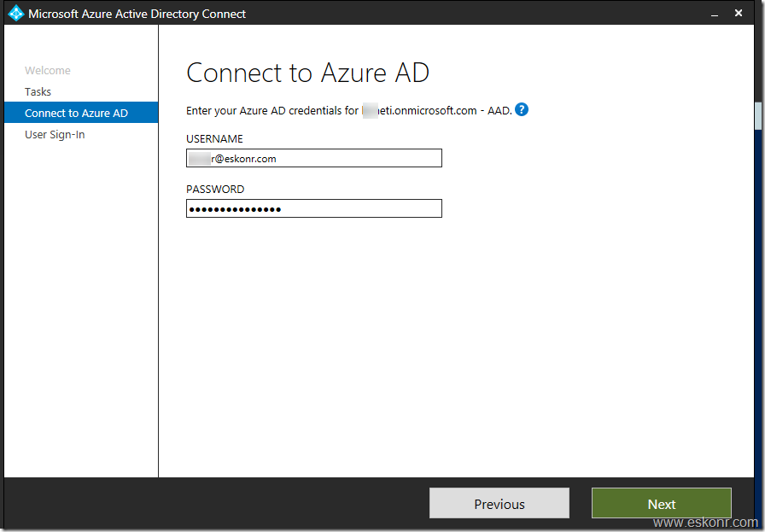Click the window title 'Microsoft Azure Active Directory Connect'
Viewport: 765px width, 532px height.
(137, 14)
